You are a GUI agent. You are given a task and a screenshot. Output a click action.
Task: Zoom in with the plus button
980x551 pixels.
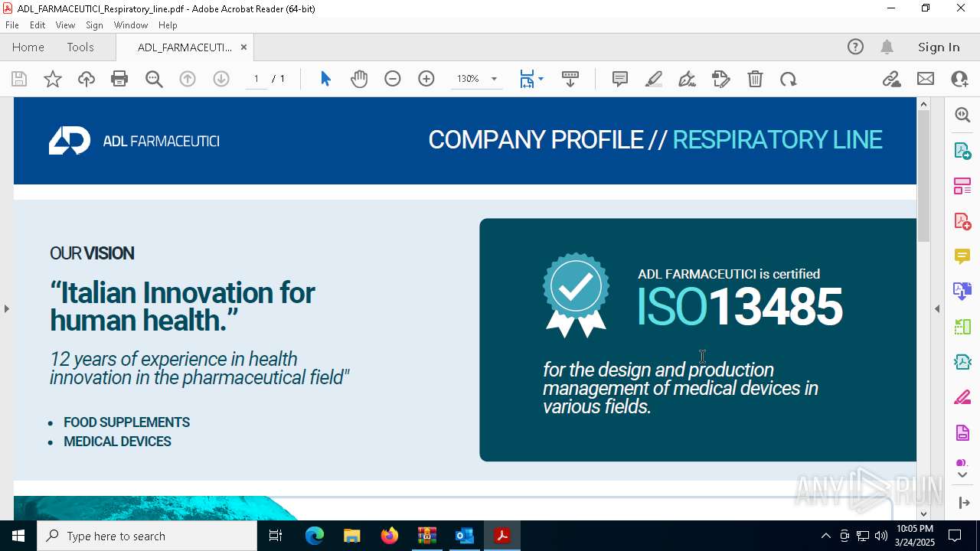(426, 79)
